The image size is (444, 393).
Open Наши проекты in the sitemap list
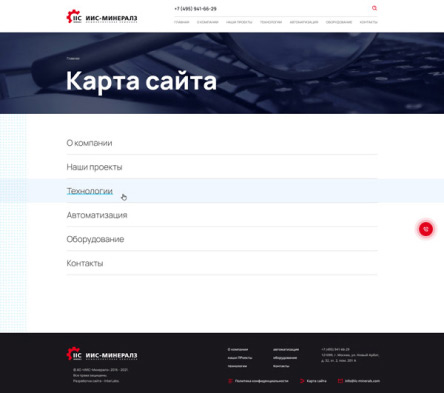(94, 167)
